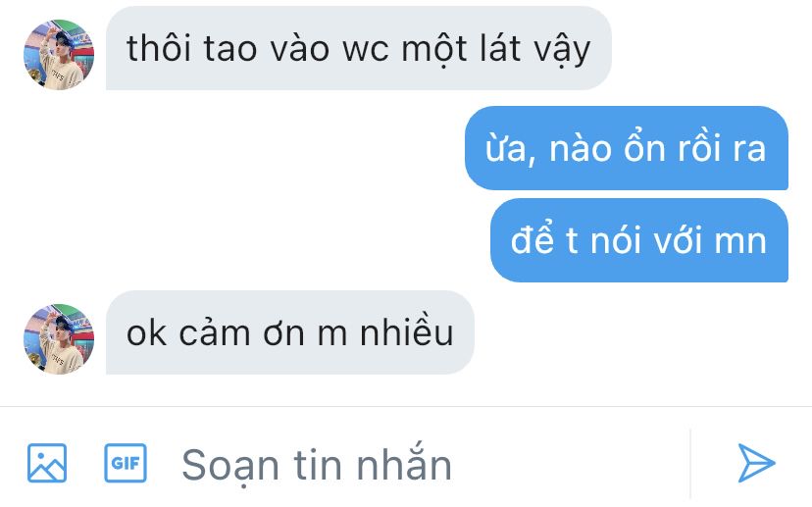
Task: Click the word 'thôi' in the top gray bubble
Action: [x=159, y=48]
